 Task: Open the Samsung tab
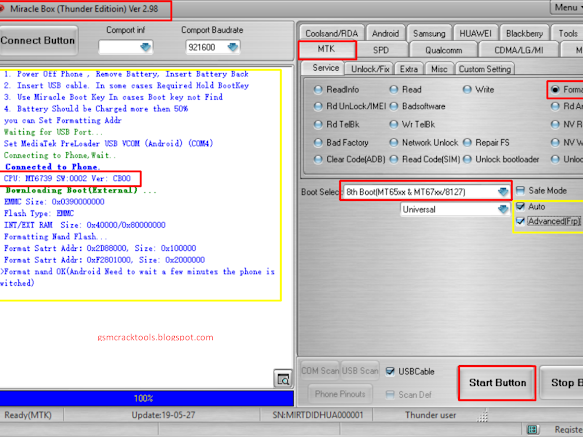click(x=429, y=33)
